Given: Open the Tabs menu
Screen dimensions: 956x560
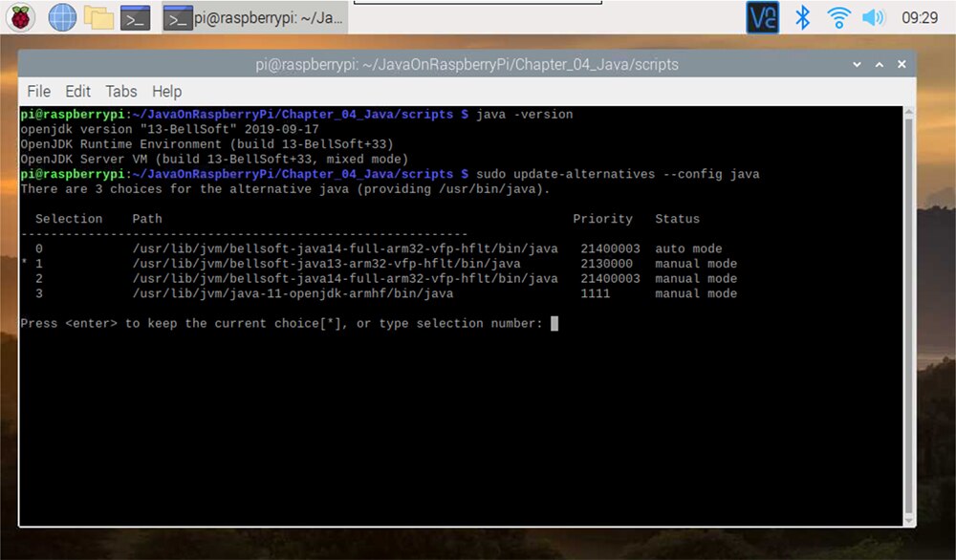Looking at the screenshot, I should pyautogui.click(x=120, y=92).
